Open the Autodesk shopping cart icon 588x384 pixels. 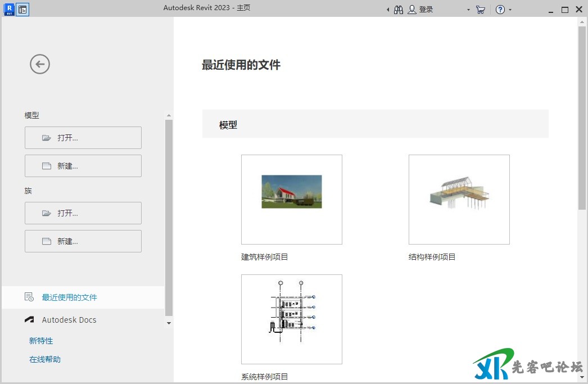[480, 10]
